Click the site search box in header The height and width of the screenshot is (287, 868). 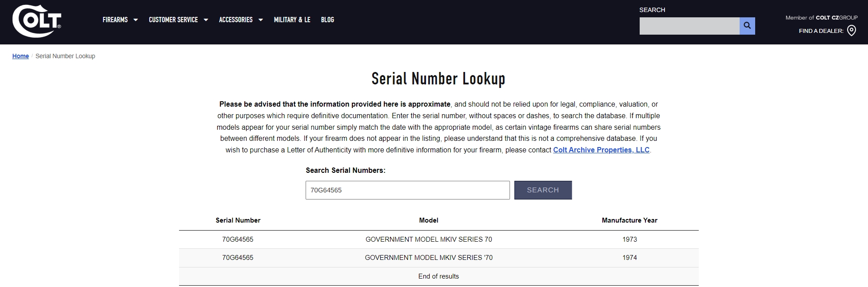point(689,26)
